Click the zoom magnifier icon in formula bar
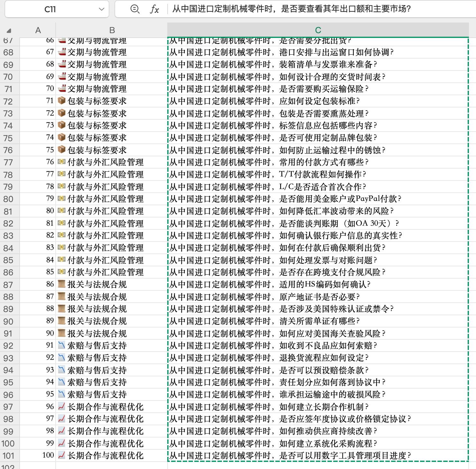The image size is (476, 469). [x=135, y=9]
